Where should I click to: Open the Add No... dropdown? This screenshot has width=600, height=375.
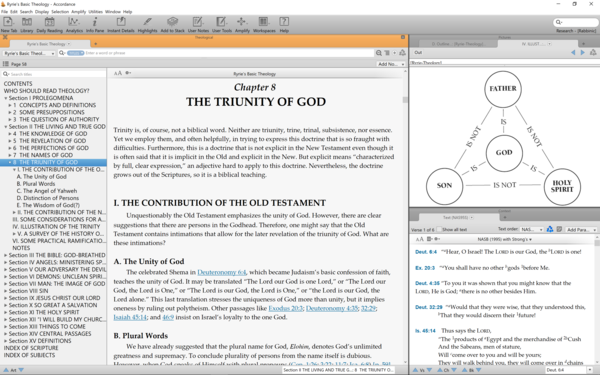coord(391,64)
